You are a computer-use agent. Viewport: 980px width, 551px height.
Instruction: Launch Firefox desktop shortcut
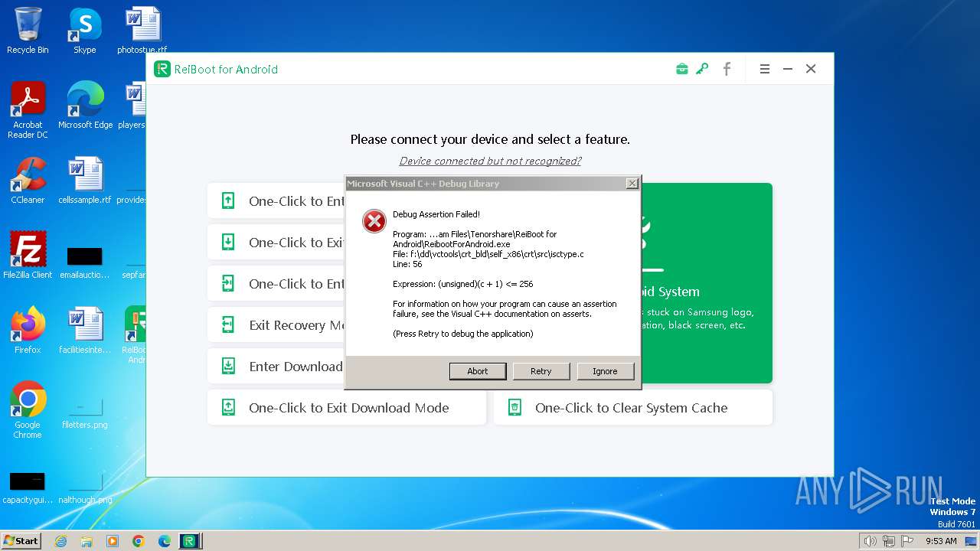click(x=28, y=330)
